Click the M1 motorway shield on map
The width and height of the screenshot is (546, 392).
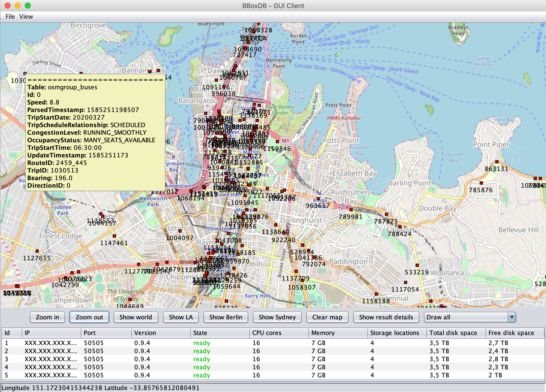285,141
